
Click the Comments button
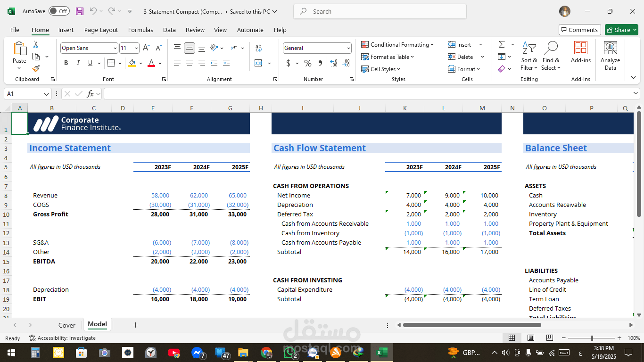[579, 30]
